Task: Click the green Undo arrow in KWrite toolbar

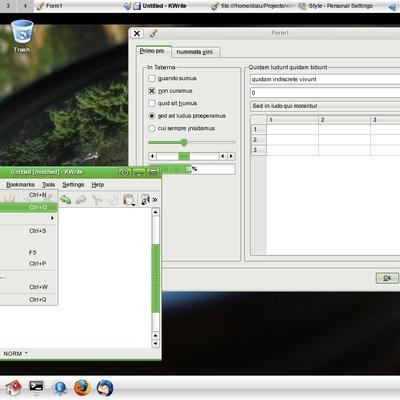Action: (x=66, y=199)
